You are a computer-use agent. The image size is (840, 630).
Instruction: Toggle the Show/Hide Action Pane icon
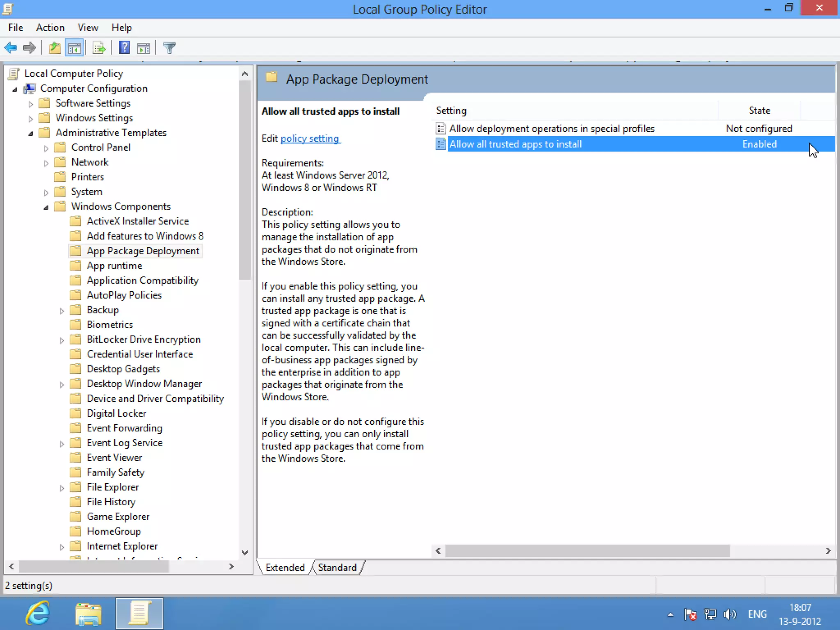pyautogui.click(x=144, y=48)
